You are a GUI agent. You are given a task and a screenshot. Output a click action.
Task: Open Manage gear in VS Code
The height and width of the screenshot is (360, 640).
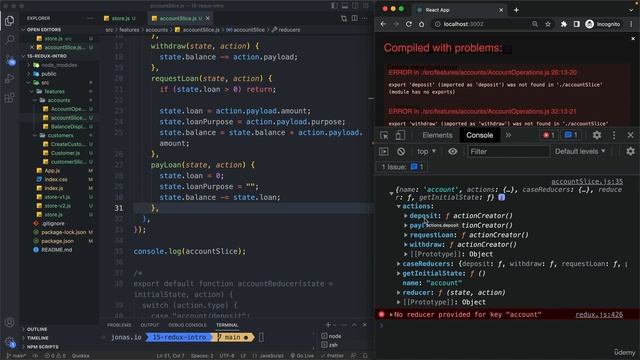tap(9, 342)
